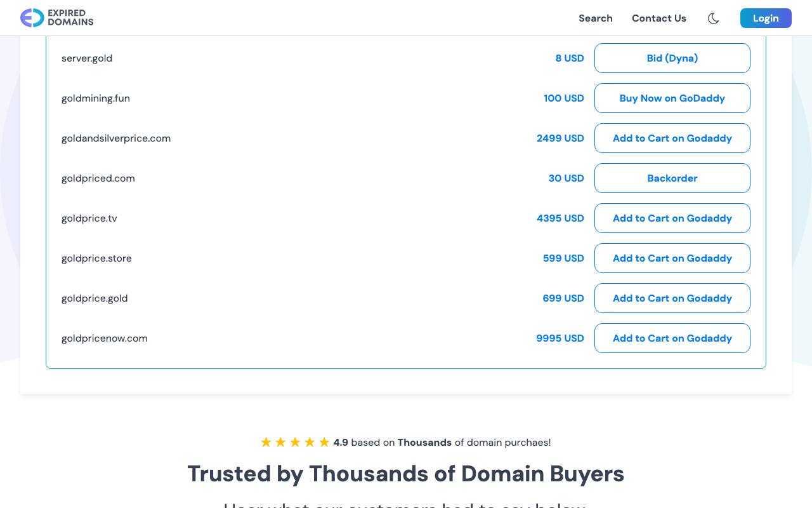Add goldprice.gold to cart on Godaddy

click(x=672, y=298)
